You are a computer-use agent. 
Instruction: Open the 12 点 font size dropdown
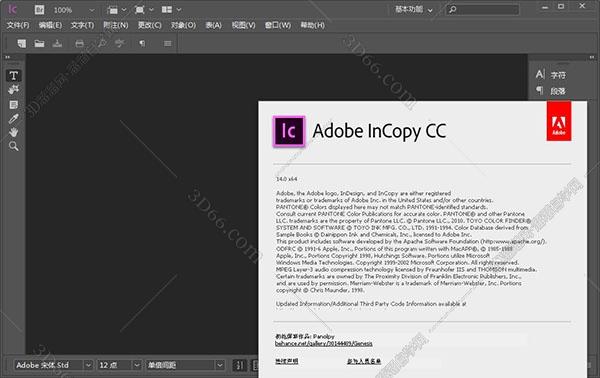click(137, 365)
